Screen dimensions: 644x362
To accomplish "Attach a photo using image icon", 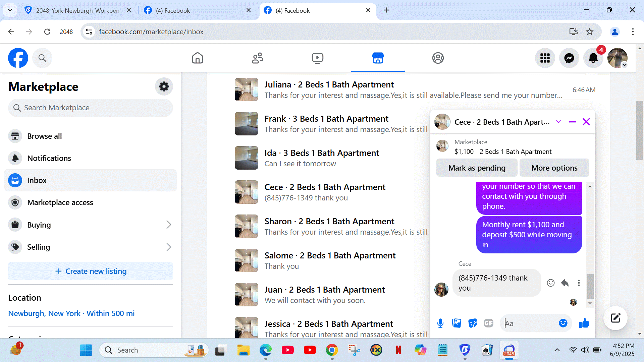I will pyautogui.click(x=457, y=323).
